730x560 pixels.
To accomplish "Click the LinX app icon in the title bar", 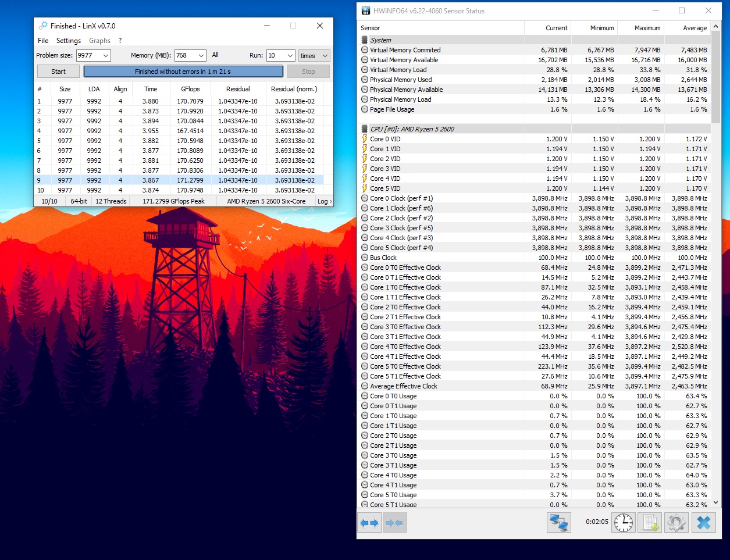I will pyautogui.click(x=42, y=26).
